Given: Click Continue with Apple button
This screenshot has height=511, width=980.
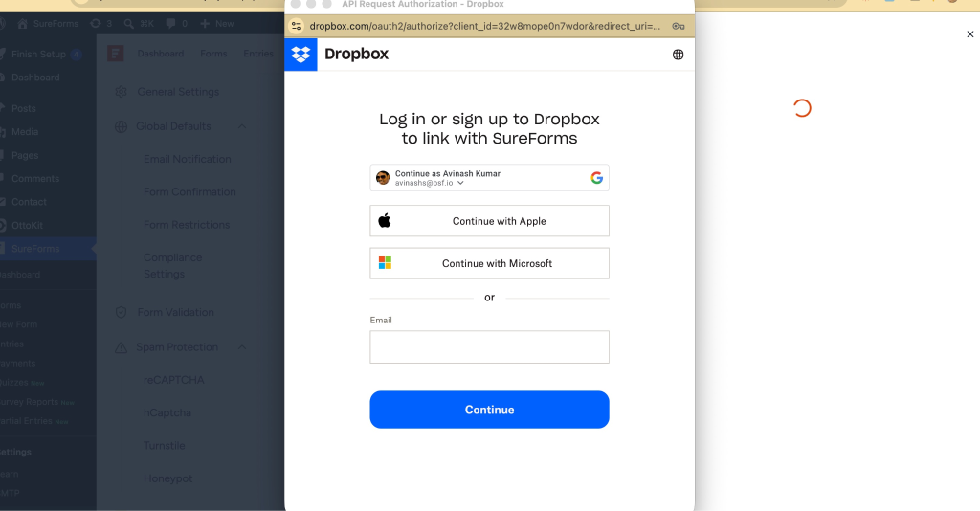Looking at the screenshot, I should click(x=489, y=221).
